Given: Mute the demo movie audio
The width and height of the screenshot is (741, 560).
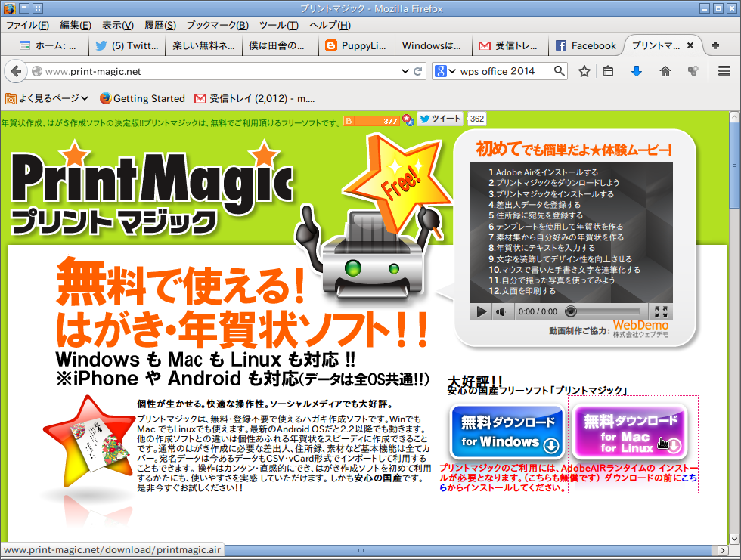Looking at the screenshot, I should pos(501,311).
